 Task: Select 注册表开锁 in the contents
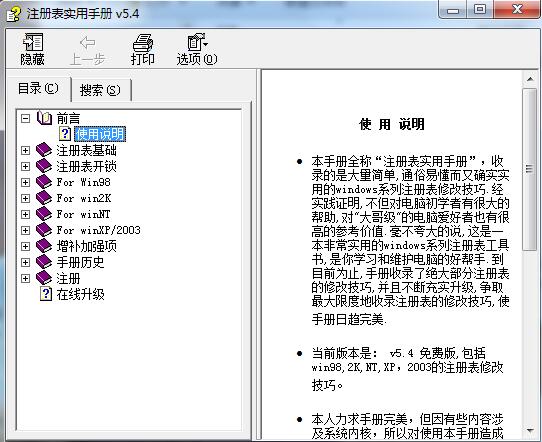click(x=86, y=166)
